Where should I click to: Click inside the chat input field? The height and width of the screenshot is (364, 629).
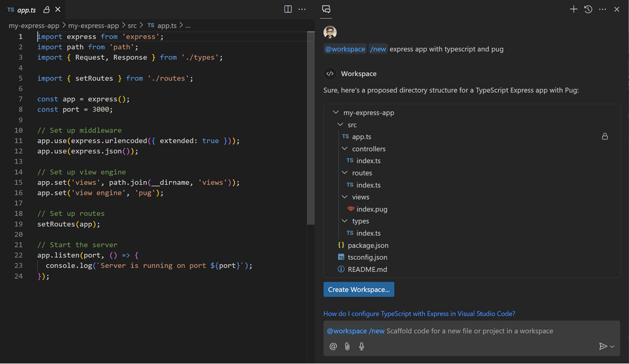click(x=472, y=330)
